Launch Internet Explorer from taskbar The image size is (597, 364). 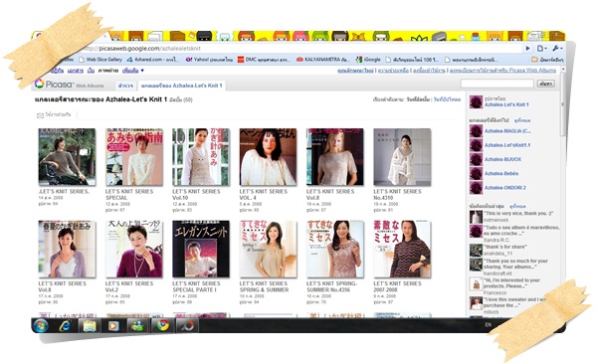pyautogui.click(x=65, y=325)
